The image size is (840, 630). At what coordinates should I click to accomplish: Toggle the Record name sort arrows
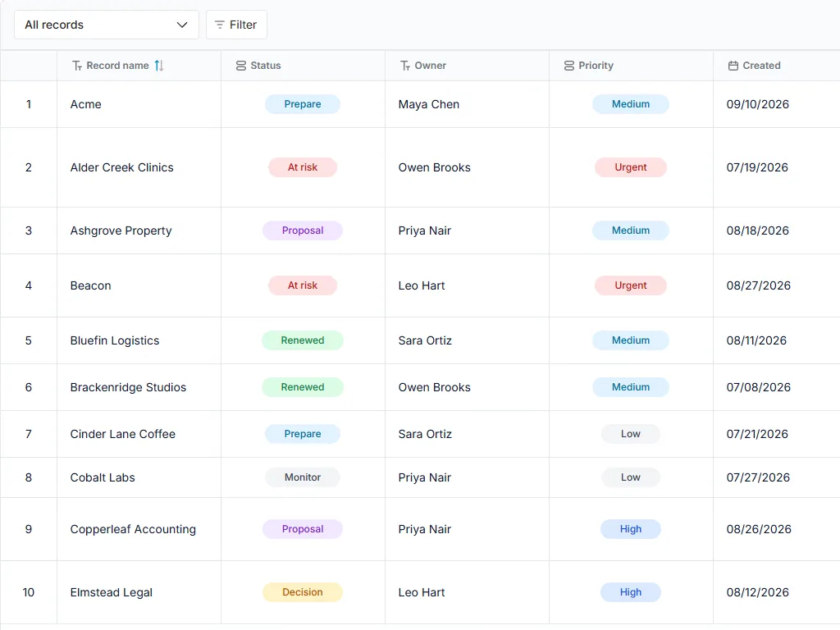click(159, 66)
